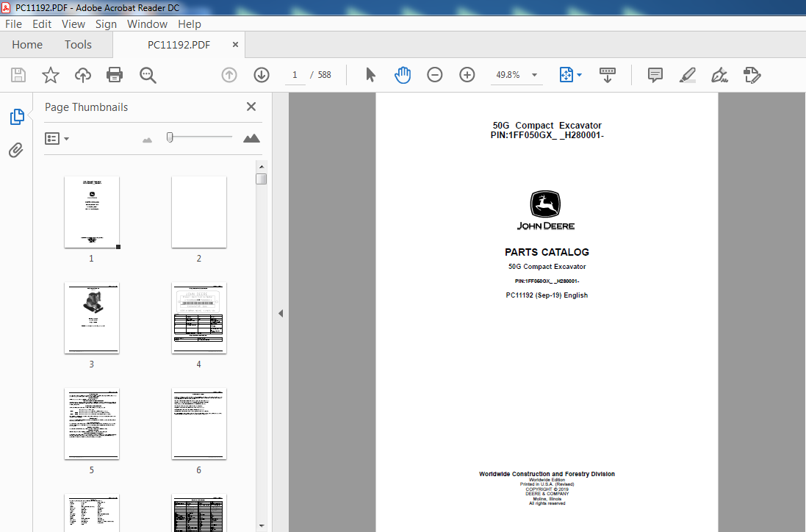
Task: Click the John Deere logo
Action: (546, 210)
